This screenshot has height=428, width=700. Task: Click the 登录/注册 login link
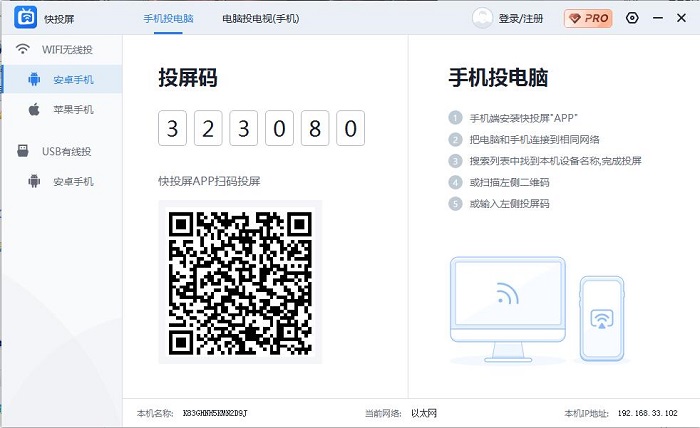click(521, 18)
